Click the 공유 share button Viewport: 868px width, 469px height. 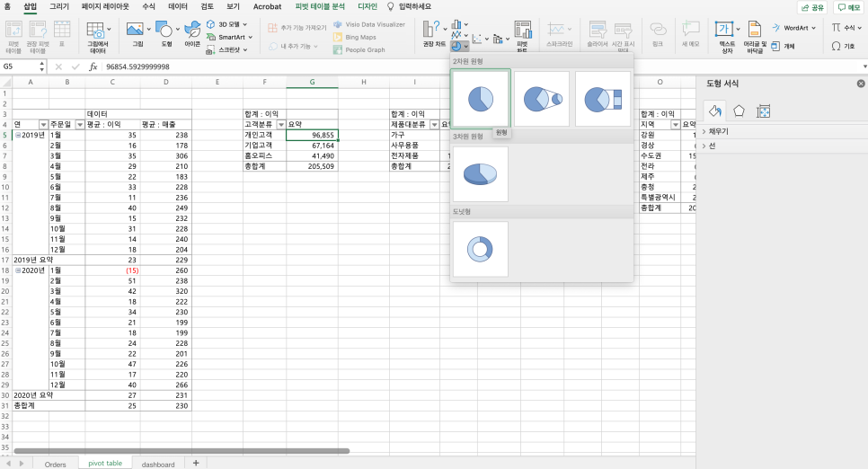(x=812, y=7)
